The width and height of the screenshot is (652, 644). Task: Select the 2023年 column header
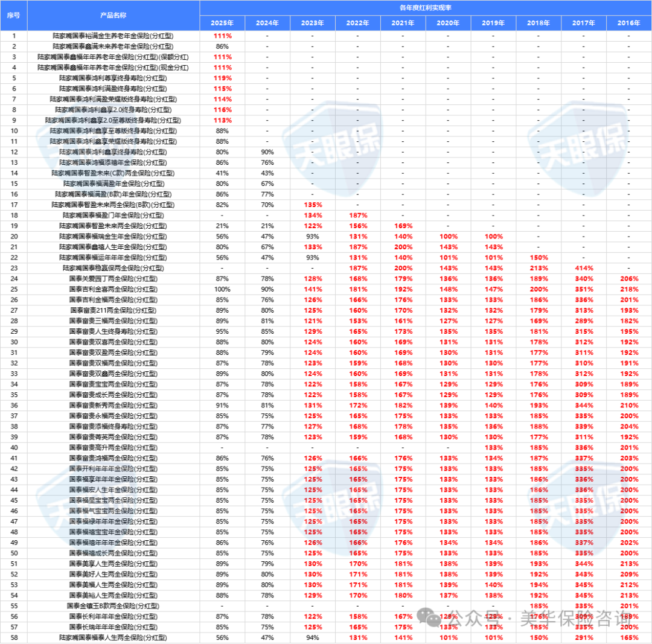pyautogui.click(x=313, y=23)
